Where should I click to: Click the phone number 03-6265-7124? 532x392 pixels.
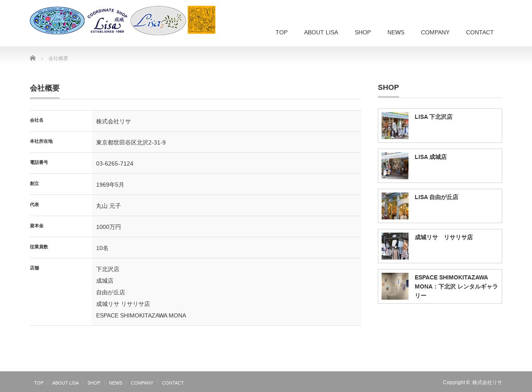click(115, 164)
